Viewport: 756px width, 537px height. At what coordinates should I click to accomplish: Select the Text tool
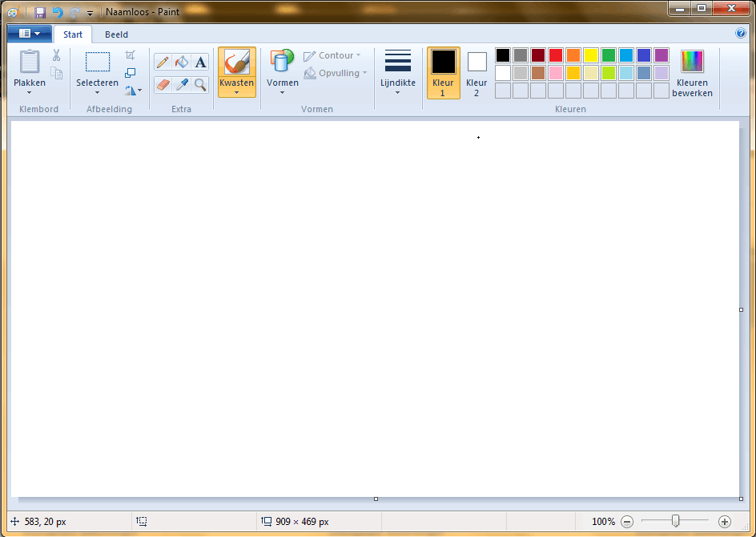200,63
